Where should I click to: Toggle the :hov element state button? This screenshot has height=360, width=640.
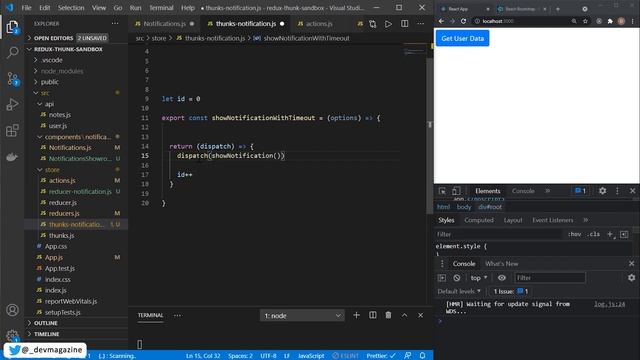click(574, 234)
